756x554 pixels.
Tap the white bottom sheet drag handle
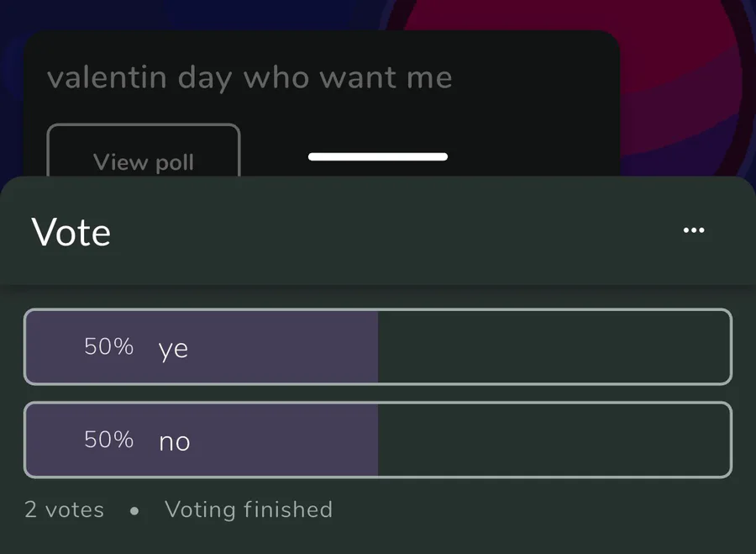[x=378, y=156]
